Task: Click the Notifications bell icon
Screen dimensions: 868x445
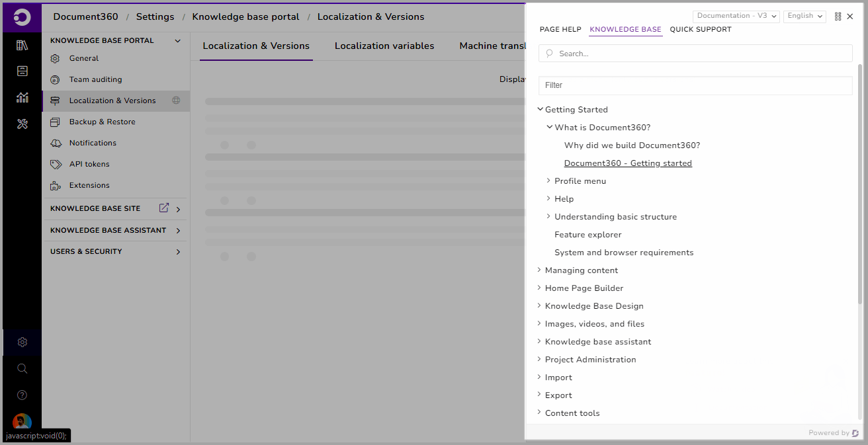Action: pyautogui.click(x=56, y=143)
